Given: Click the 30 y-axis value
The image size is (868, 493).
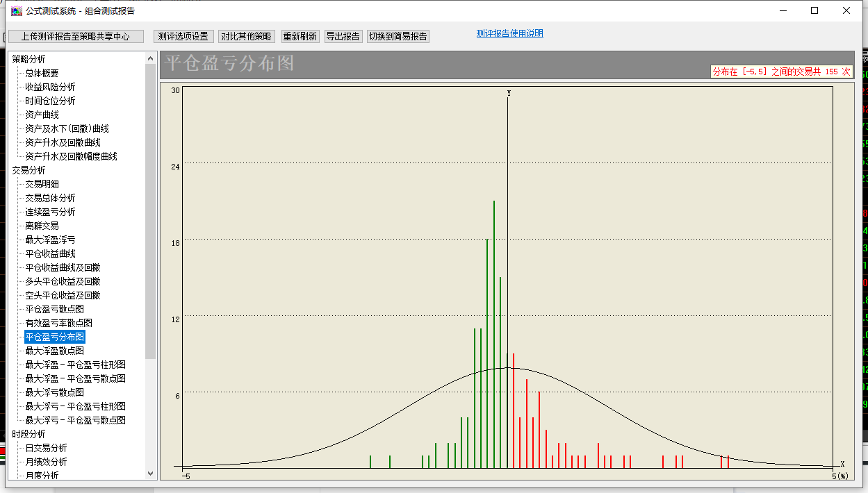Looking at the screenshot, I should [x=175, y=90].
